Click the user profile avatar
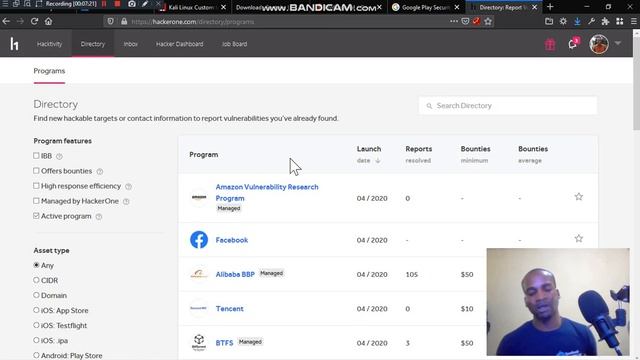Image resolution: width=640 pixels, height=360 pixels. tap(599, 44)
